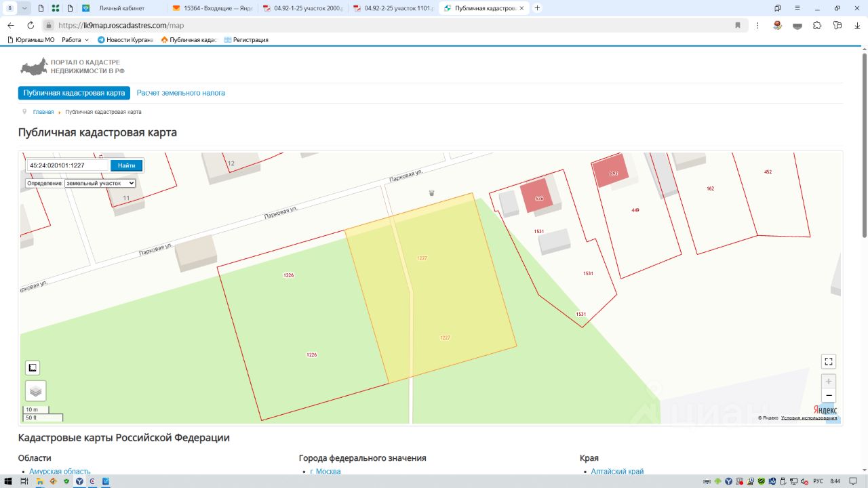This screenshot has width=868, height=488.
Task: Open the Регистрация bookmark
Action: click(246, 40)
